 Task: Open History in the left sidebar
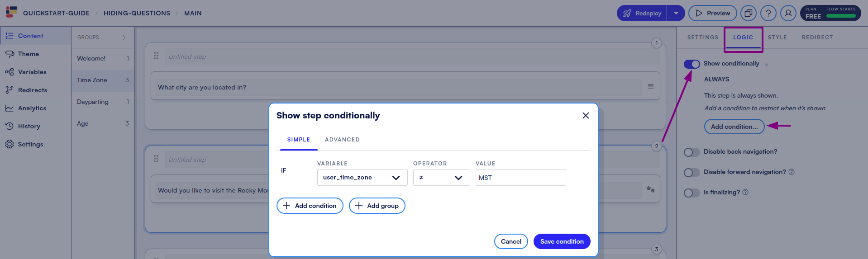29,126
